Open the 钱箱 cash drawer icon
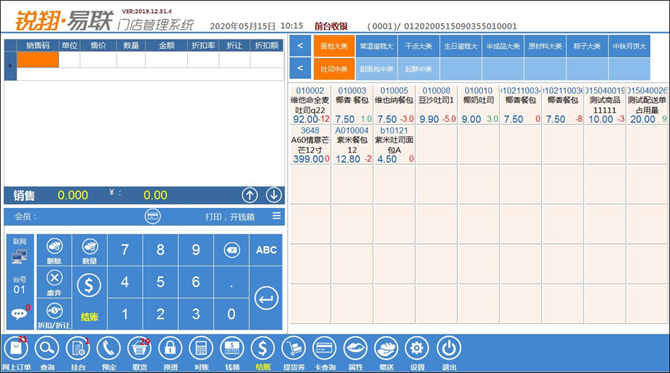The image size is (670, 373). point(232,353)
